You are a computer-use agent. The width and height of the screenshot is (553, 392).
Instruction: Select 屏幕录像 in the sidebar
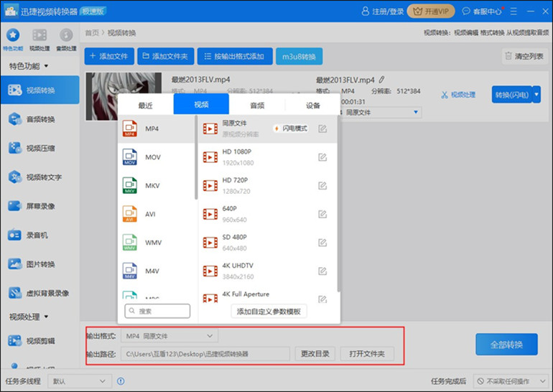click(x=39, y=206)
